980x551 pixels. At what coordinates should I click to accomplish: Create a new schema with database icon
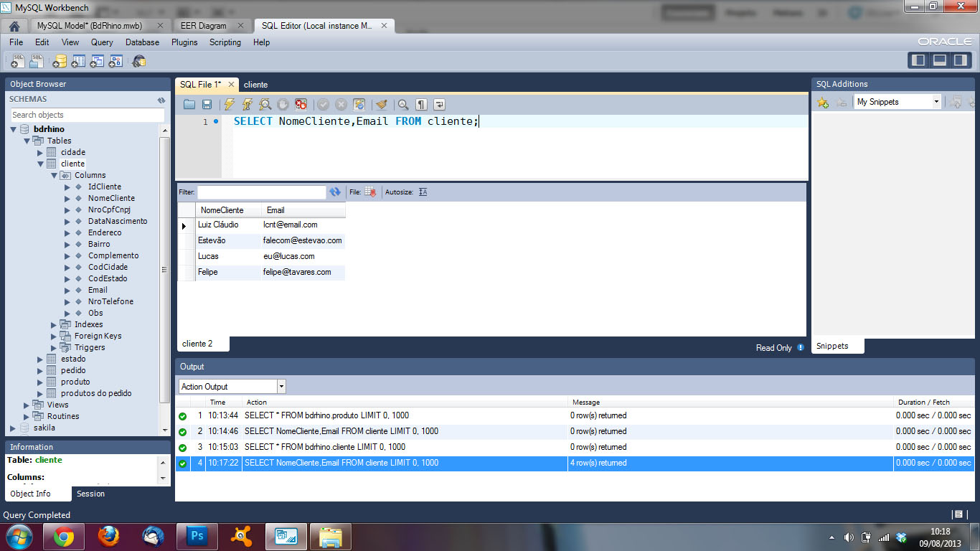coord(60,62)
